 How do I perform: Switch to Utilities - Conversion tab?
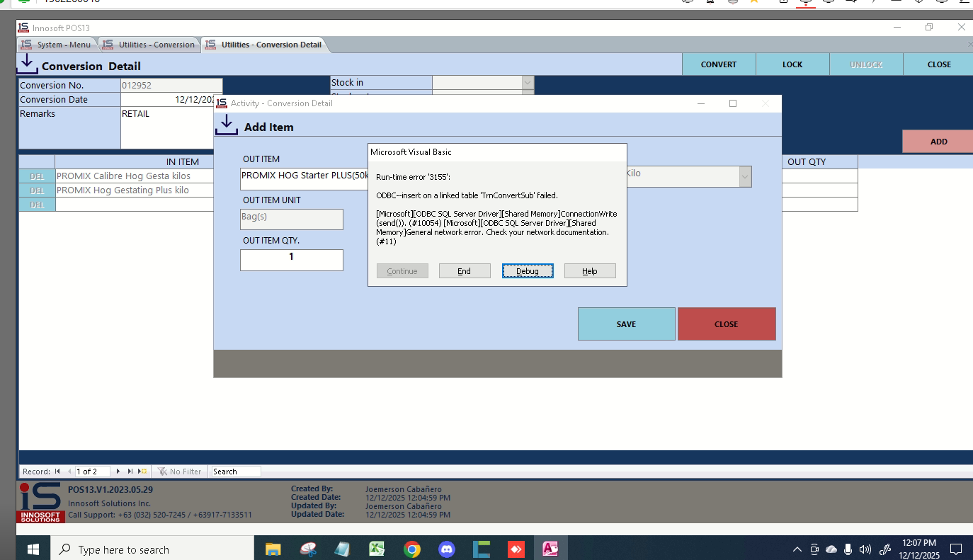(149, 45)
